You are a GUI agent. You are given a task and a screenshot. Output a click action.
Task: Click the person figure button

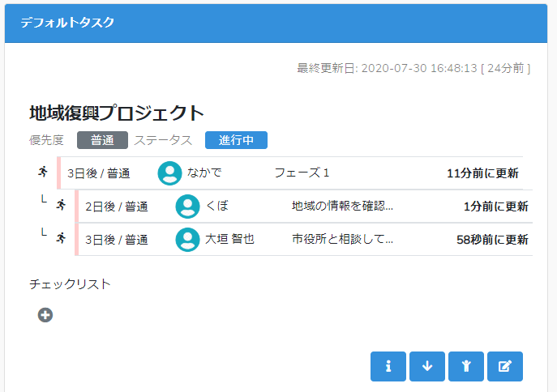(x=466, y=366)
